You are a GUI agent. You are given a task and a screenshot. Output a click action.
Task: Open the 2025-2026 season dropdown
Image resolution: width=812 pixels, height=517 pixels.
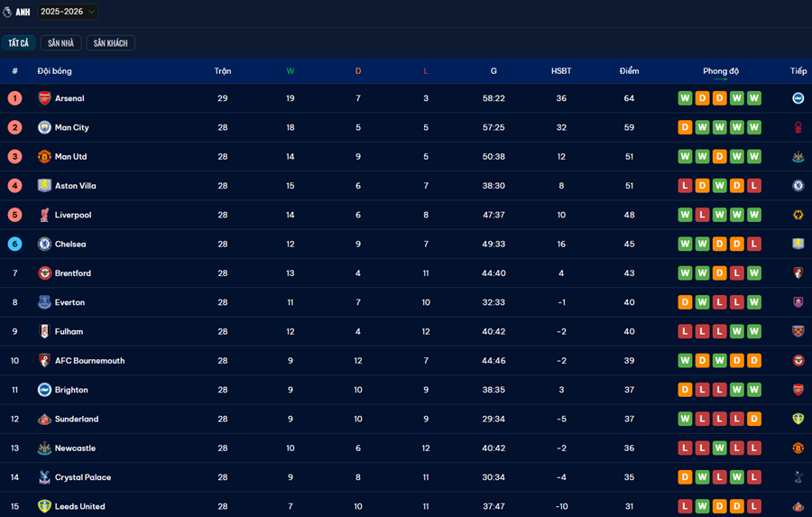68,12
